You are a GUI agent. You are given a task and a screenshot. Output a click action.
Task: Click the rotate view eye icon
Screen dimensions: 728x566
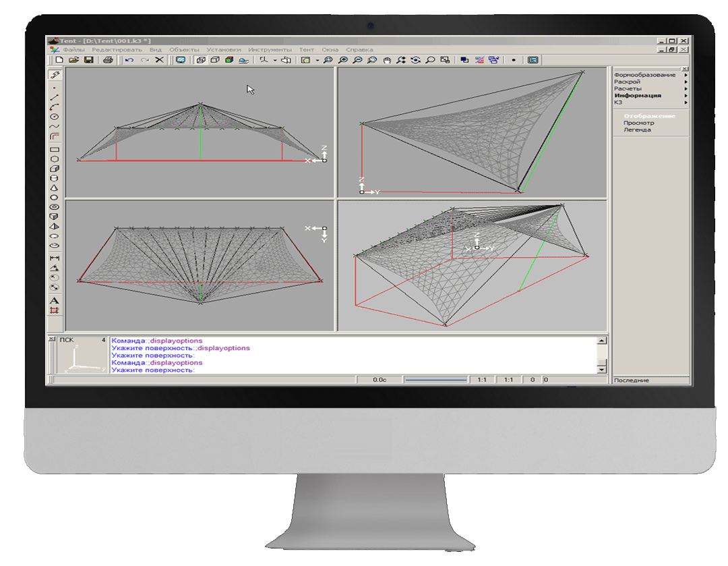coord(415,60)
